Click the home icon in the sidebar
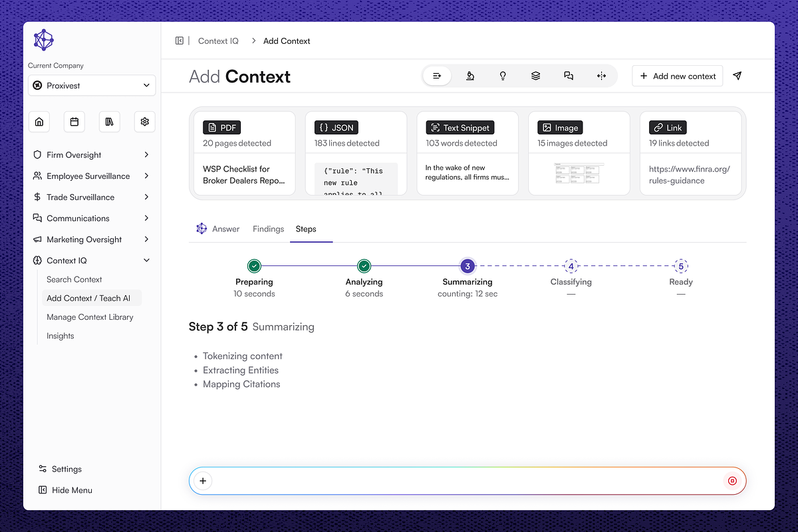 coord(39,122)
